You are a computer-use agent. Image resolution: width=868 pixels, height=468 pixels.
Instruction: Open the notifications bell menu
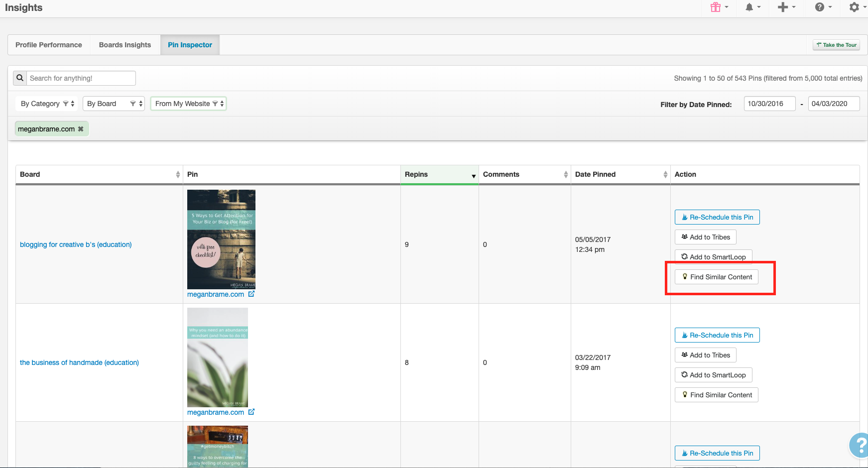tap(752, 7)
